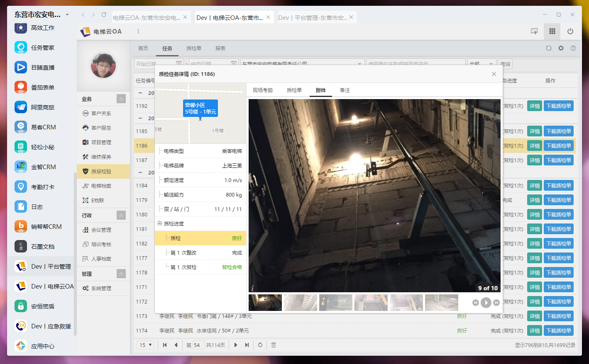Open organization dropdown next to 东营市宏安电
The image size is (589, 364).
(67, 15)
